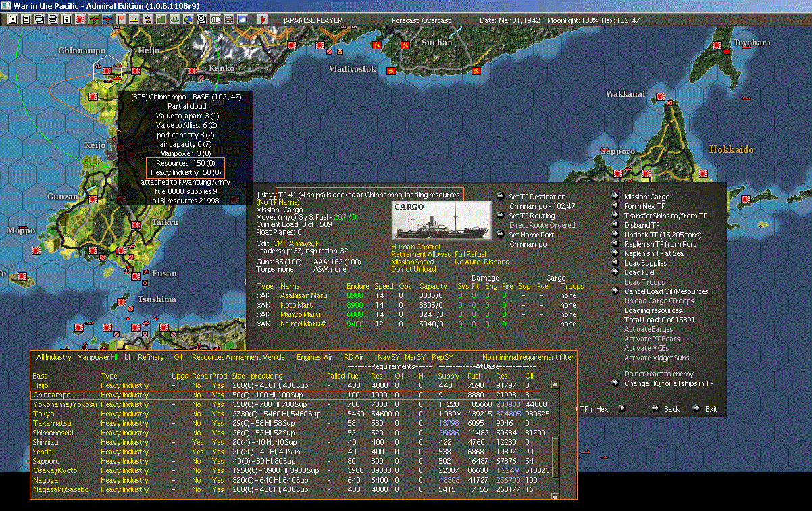812x511 pixels.
Task: Toggle Do not Unload setting
Action: point(412,269)
